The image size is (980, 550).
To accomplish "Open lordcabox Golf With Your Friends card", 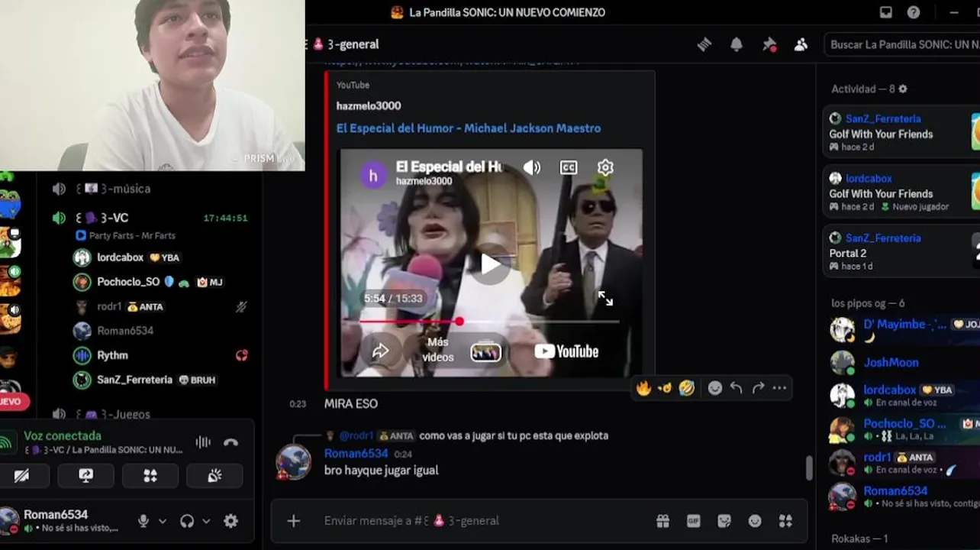I will tap(901, 192).
